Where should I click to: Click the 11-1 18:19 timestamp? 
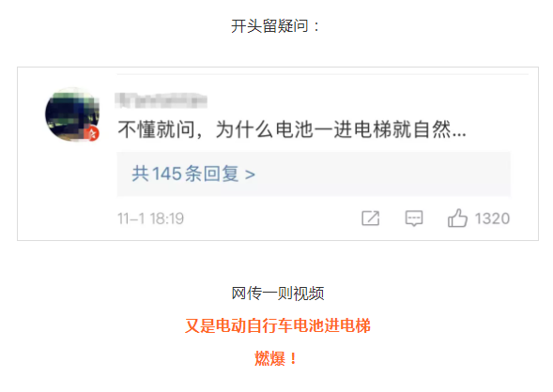(x=150, y=219)
